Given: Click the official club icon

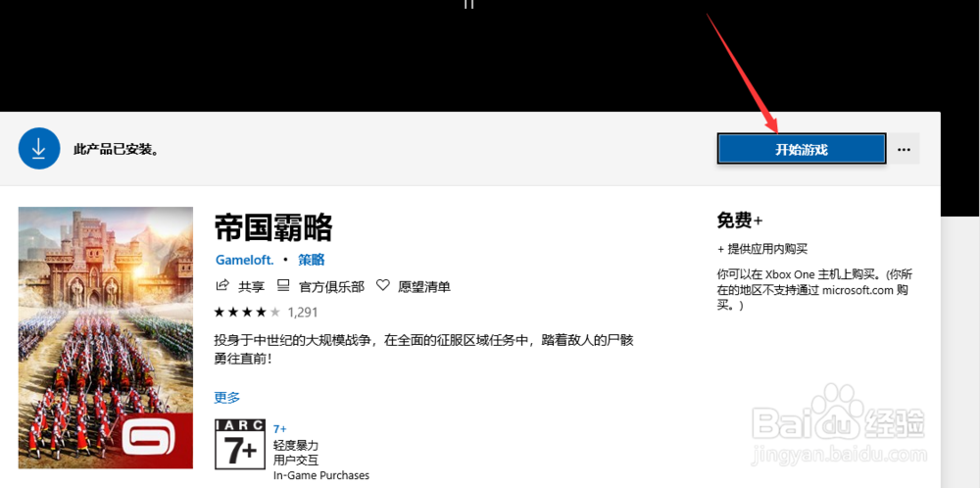Looking at the screenshot, I should [x=283, y=286].
